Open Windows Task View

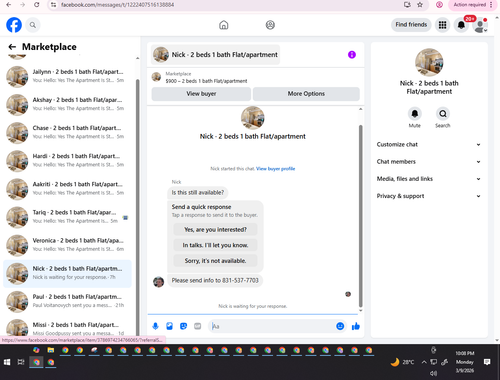[21, 362]
